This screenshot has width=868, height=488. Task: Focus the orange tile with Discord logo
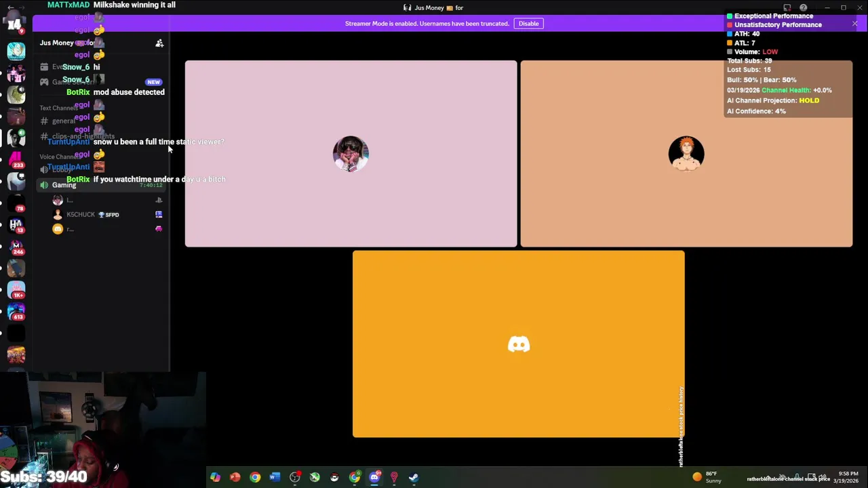(x=519, y=344)
